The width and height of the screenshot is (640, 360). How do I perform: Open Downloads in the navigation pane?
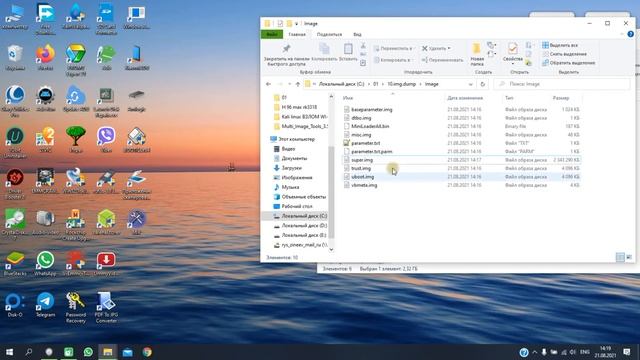pos(291,168)
